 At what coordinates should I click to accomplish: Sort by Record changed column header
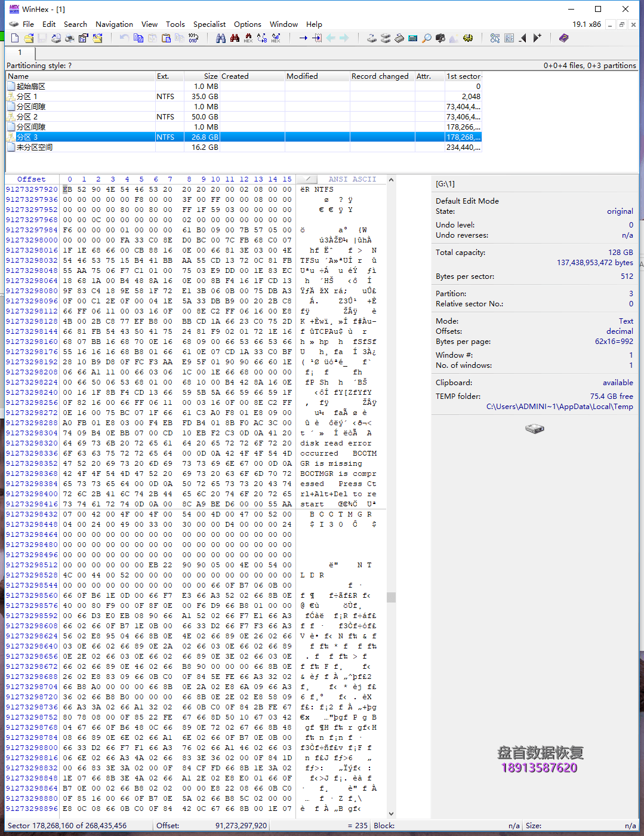coord(382,76)
